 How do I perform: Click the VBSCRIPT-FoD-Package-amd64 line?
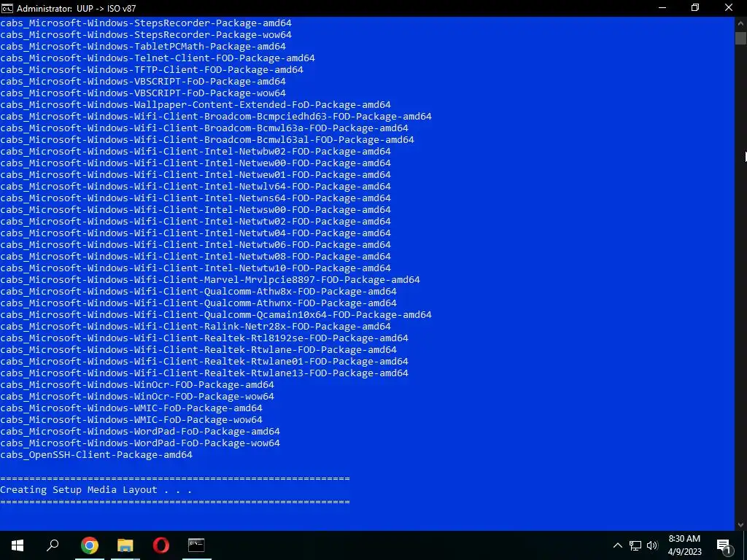[143, 82]
